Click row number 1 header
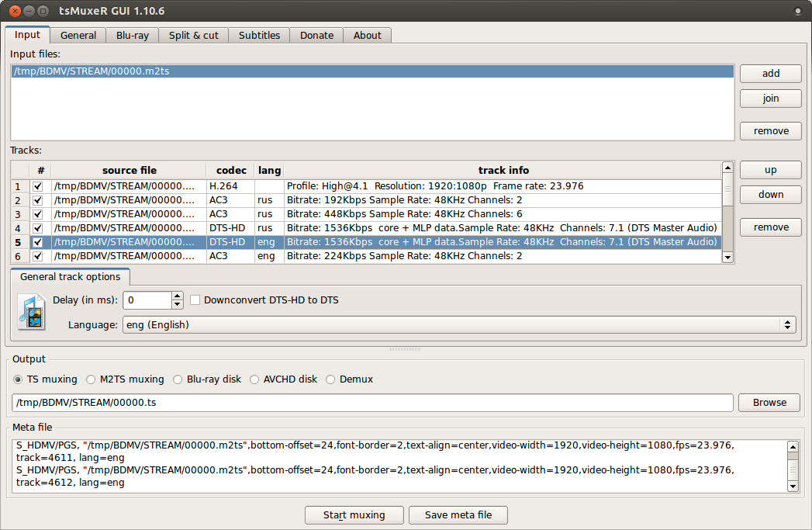 pos(20,186)
